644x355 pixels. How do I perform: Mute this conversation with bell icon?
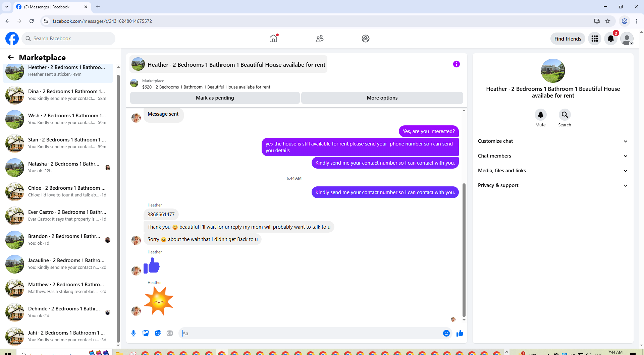tap(541, 115)
